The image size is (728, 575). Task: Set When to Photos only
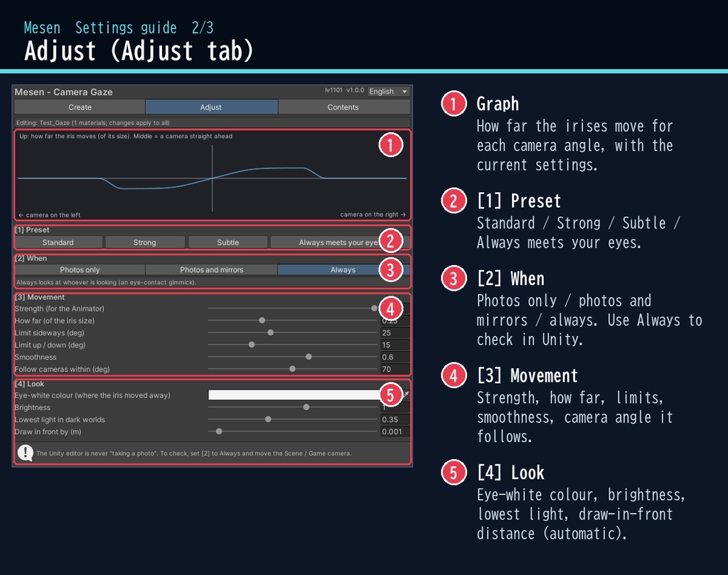point(80,269)
